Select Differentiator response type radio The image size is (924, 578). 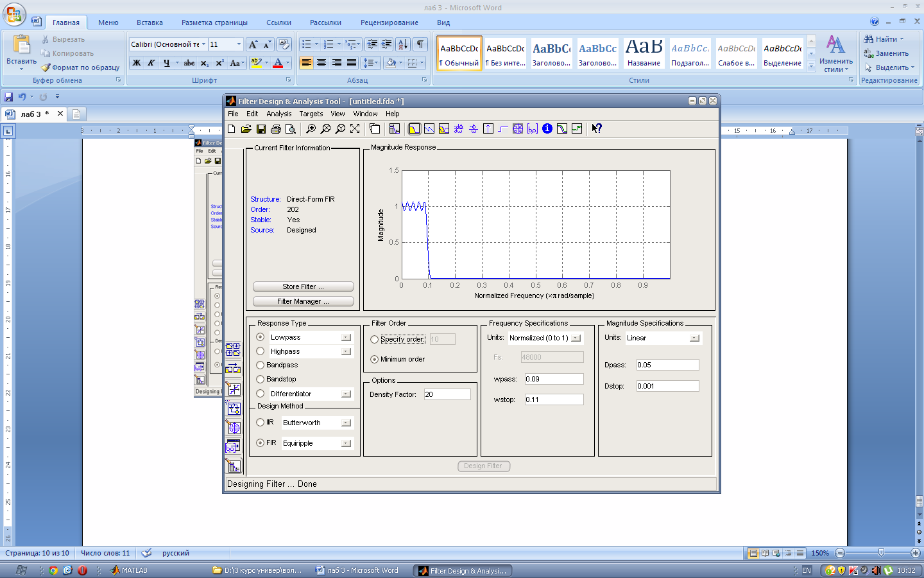point(261,394)
